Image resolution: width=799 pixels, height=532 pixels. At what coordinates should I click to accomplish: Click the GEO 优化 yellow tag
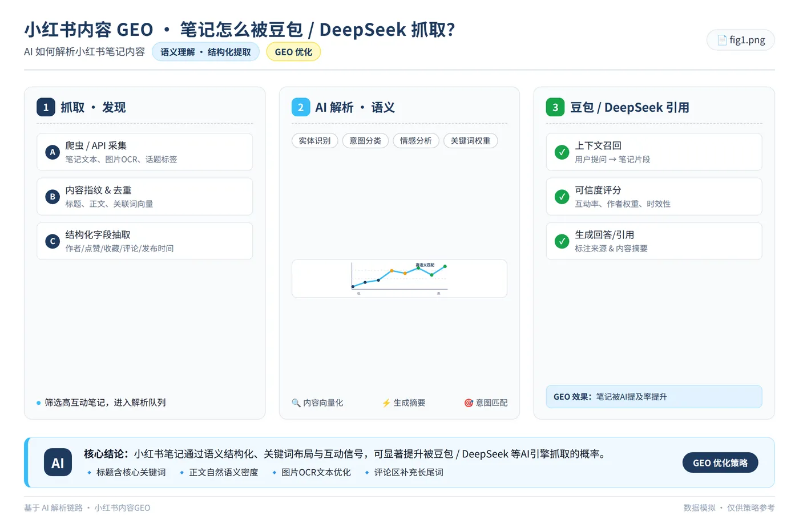[x=293, y=52]
